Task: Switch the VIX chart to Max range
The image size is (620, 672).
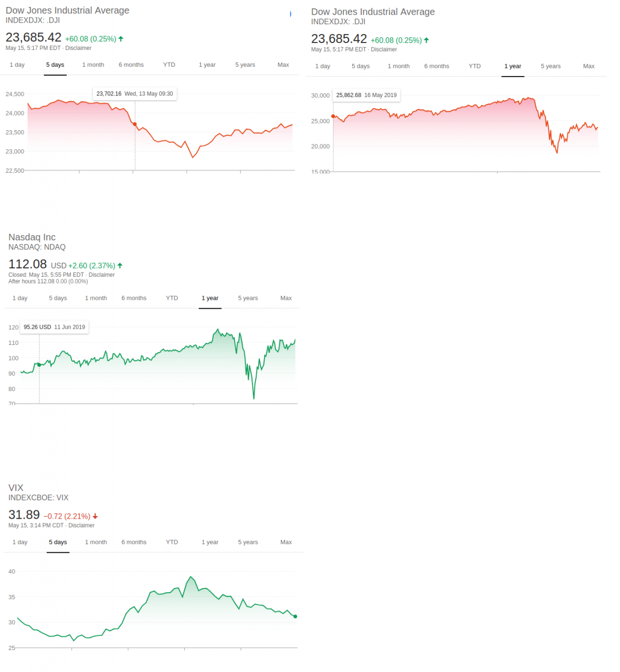Action: [x=286, y=542]
